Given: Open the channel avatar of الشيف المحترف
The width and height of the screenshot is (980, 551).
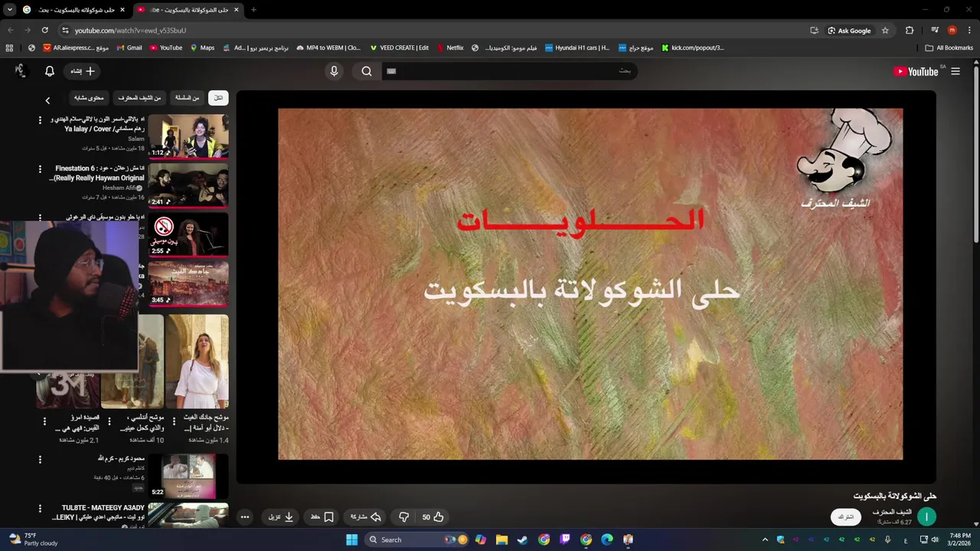Looking at the screenshot, I should pos(926,517).
